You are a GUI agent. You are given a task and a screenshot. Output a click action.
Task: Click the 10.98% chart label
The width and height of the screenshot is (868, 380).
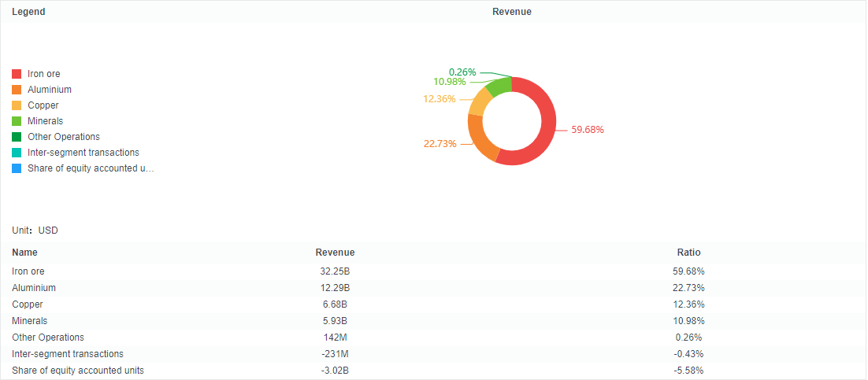450,82
